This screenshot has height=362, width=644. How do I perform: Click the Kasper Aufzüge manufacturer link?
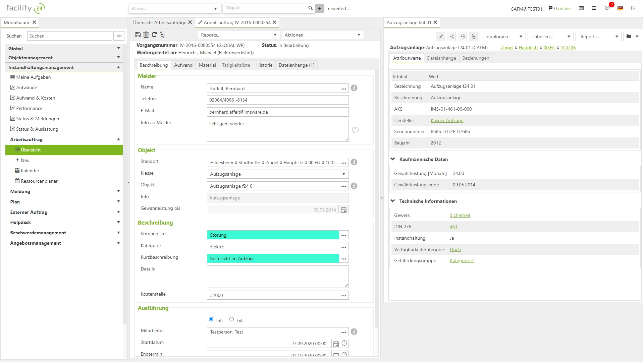pyautogui.click(x=447, y=120)
